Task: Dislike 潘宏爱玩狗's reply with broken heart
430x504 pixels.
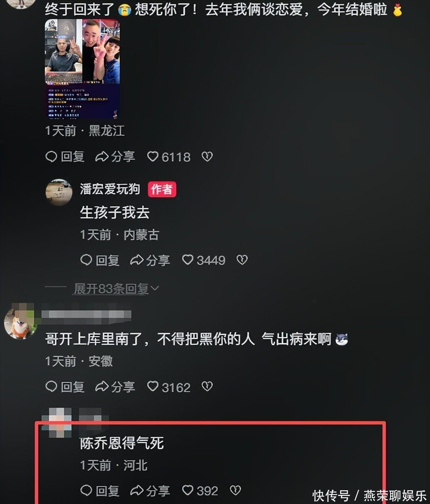Action: (x=242, y=260)
